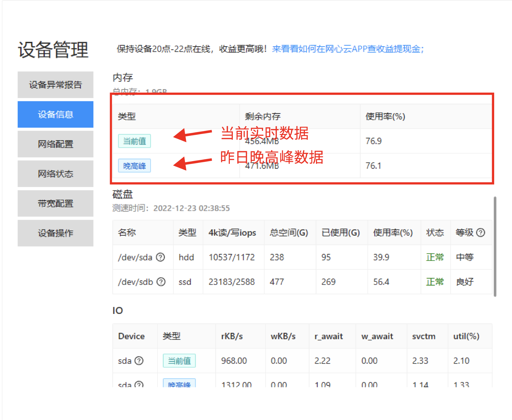This screenshot has height=420, width=512.
Task: Click the 晚高峰 tag in memory table
Action: 134,166
